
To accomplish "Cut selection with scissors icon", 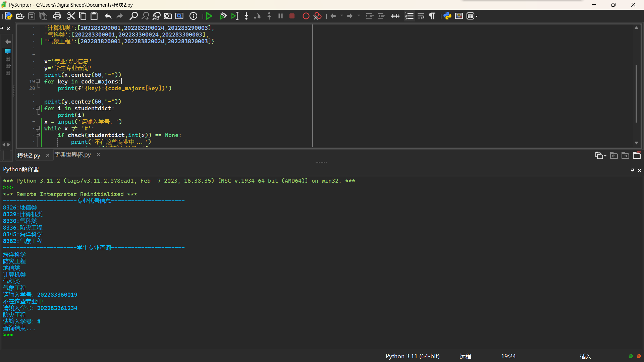I will coord(71,16).
